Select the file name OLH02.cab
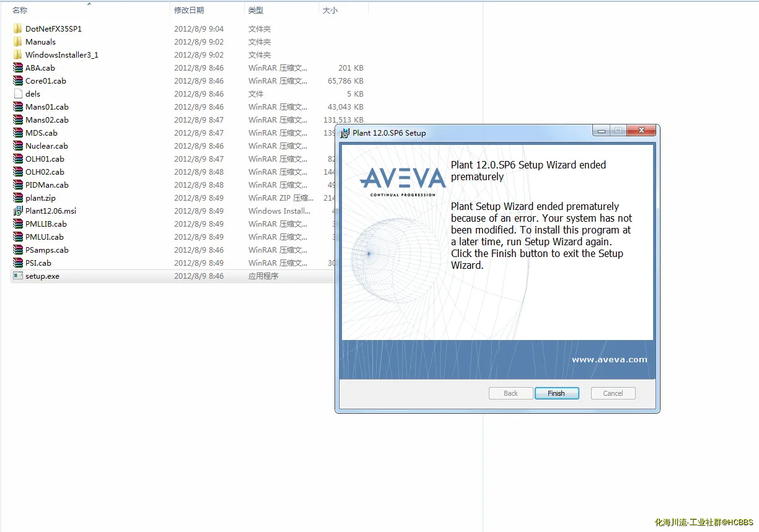 [x=45, y=172]
